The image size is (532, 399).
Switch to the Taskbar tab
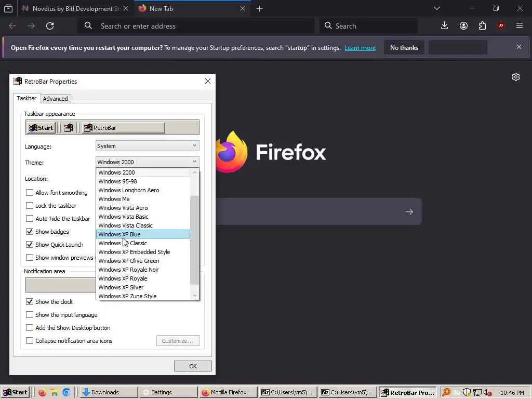[26, 98]
